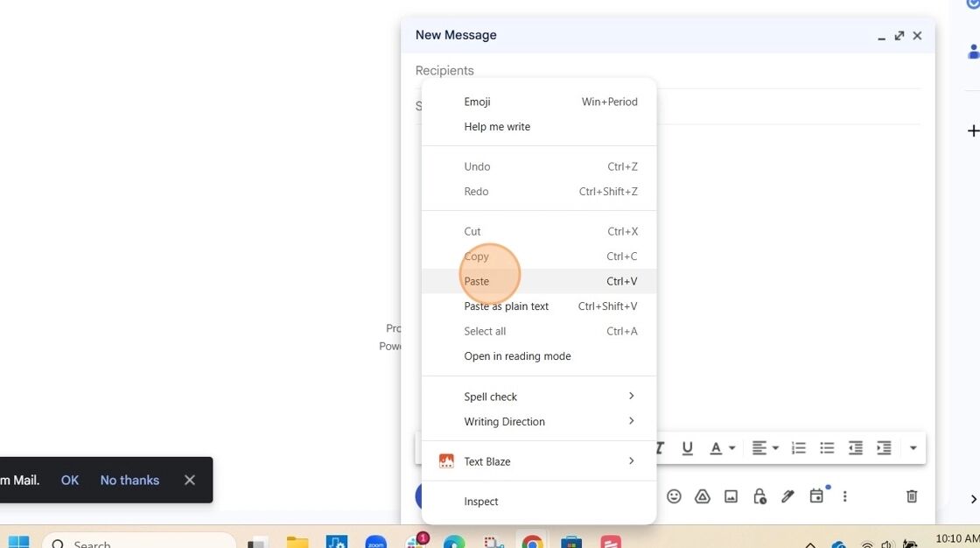Insert an emoji from compose toolbar
Screen dimensions: 980x548
[x=673, y=496]
